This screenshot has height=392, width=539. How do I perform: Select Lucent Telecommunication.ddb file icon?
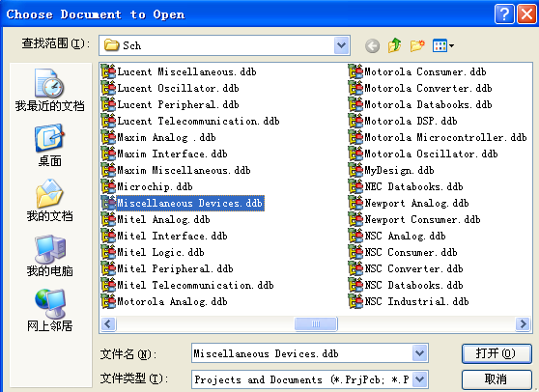pos(108,121)
